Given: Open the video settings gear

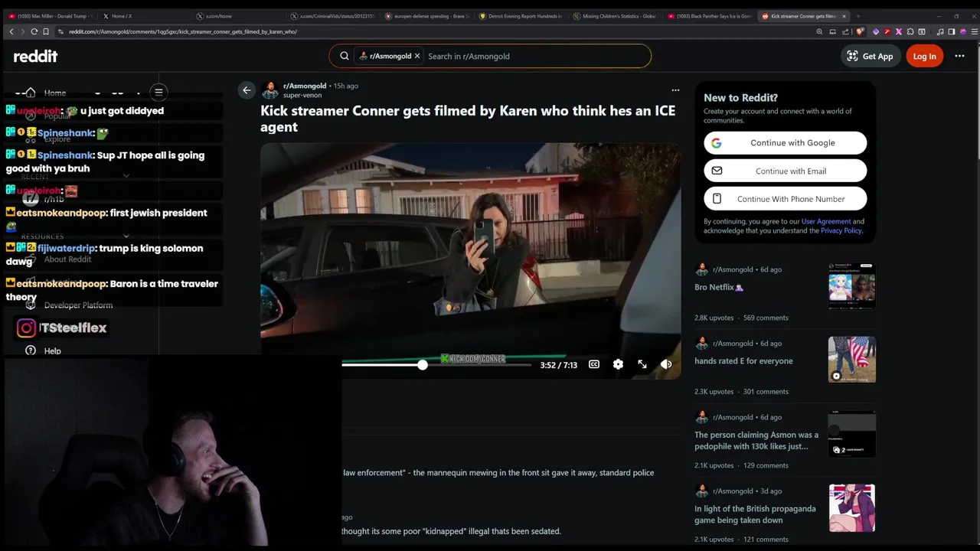Looking at the screenshot, I should pos(618,364).
